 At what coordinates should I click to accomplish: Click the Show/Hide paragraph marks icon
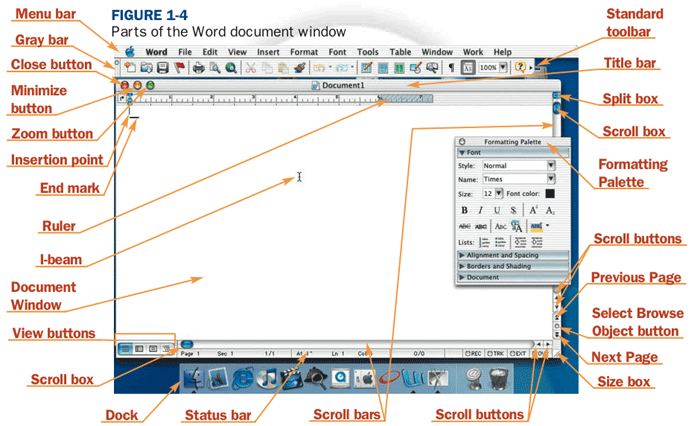[451, 67]
